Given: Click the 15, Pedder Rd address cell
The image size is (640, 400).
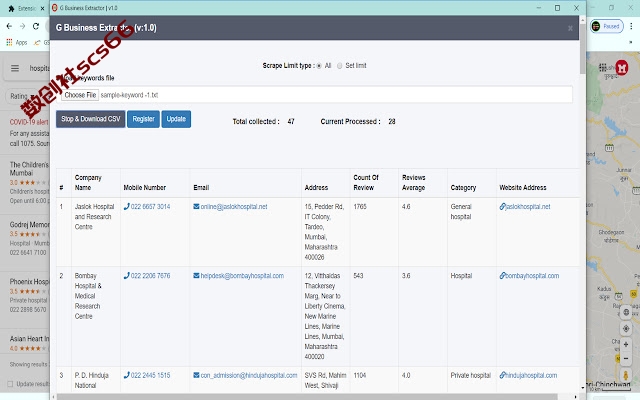Looking at the screenshot, I should pos(324,232).
